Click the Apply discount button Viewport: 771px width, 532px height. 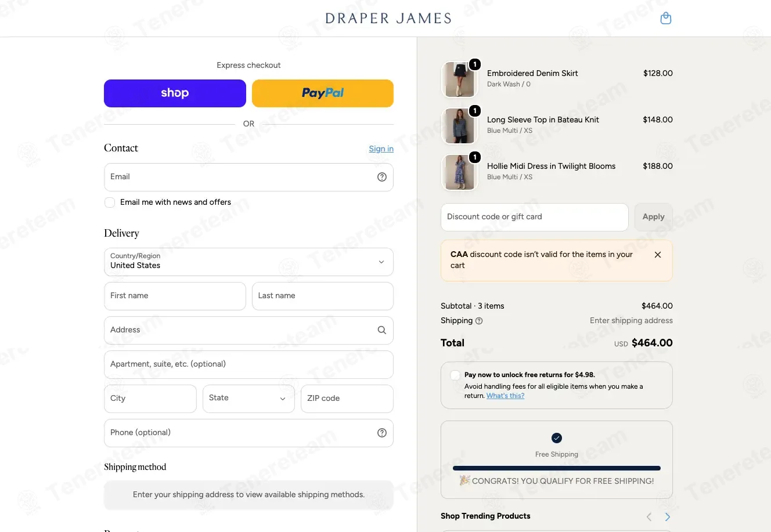(653, 217)
